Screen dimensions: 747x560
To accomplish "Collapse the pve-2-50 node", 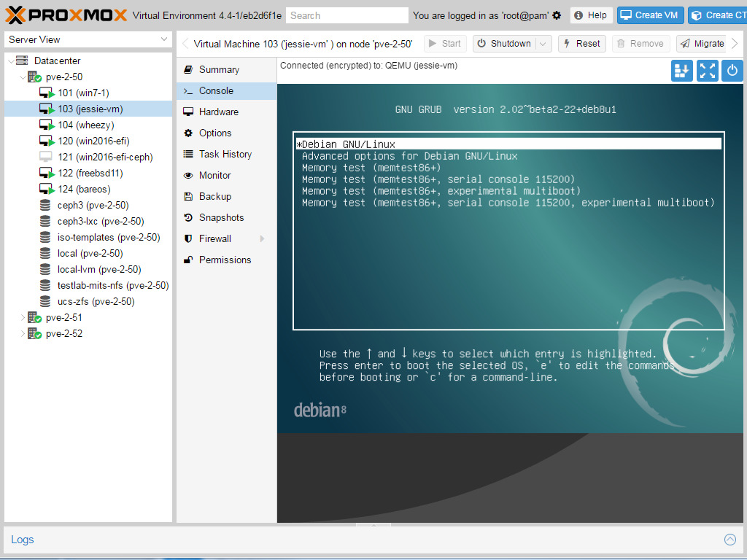I will pyautogui.click(x=22, y=77).
